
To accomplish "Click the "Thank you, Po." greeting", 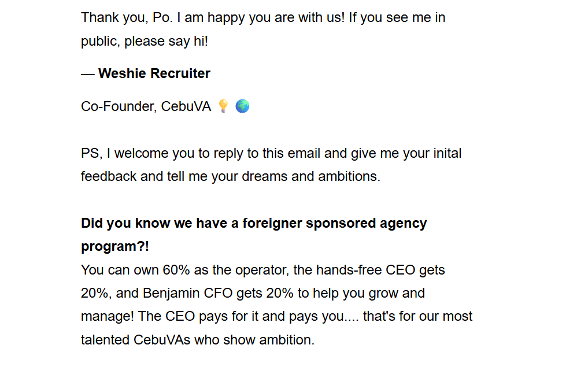I will 127,17.
